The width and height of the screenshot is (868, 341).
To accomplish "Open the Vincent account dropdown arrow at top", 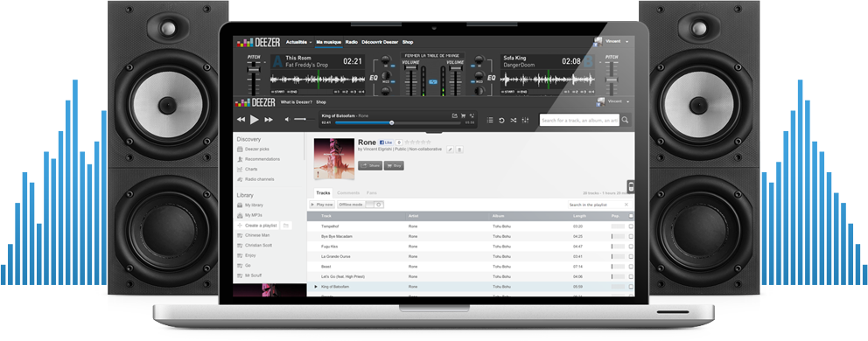I will pos(627,41).
